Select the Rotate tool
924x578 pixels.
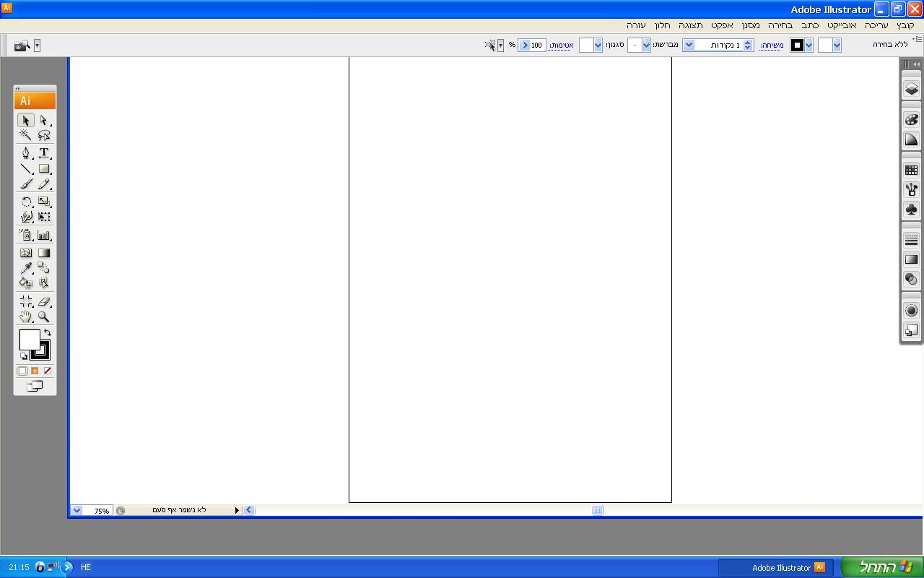[x=26, y=202]
